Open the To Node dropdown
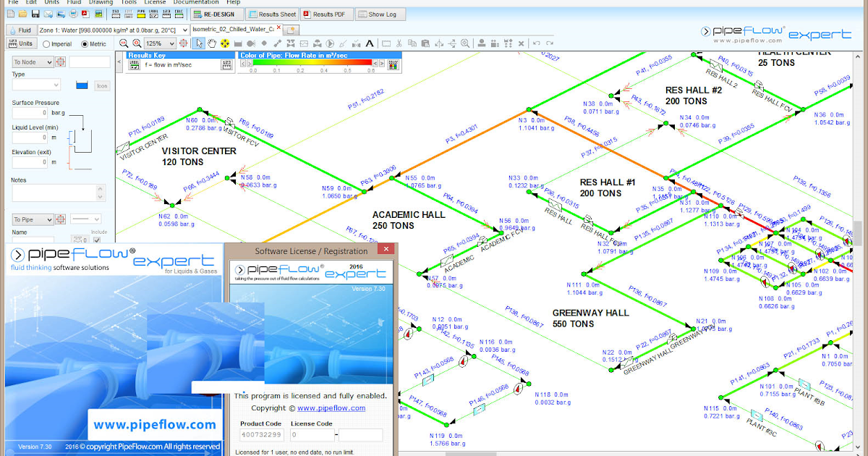This screenshot has height=456, width=868. pos(33,62)
